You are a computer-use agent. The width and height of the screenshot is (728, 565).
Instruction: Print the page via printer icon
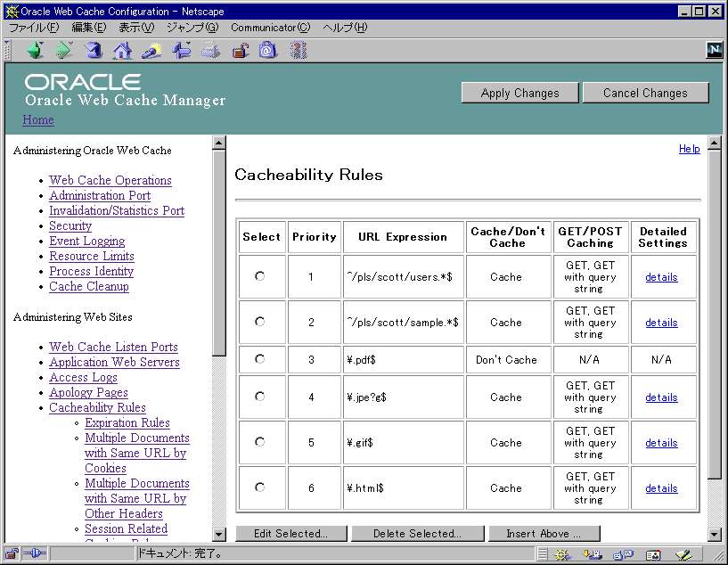[x=211, y=50]
